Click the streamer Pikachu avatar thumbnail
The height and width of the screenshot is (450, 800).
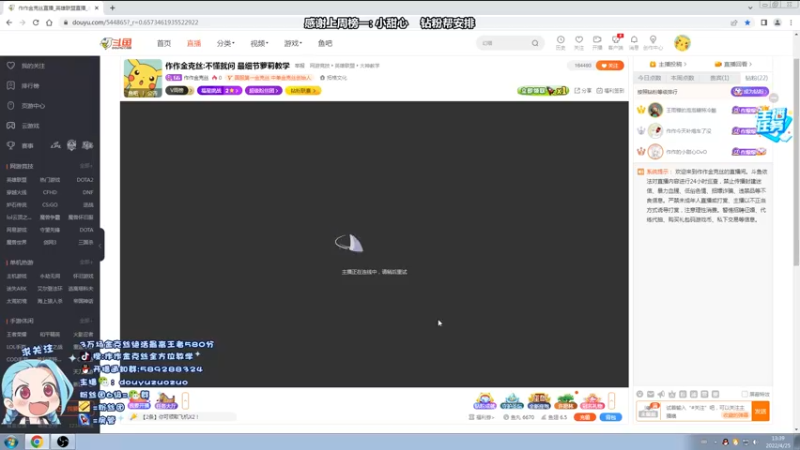[143, 78]
